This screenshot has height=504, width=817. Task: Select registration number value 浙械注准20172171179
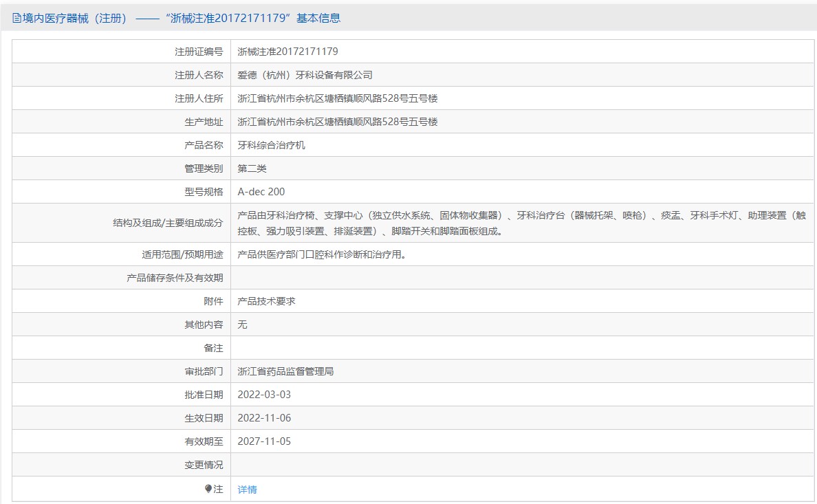[287, 52]
